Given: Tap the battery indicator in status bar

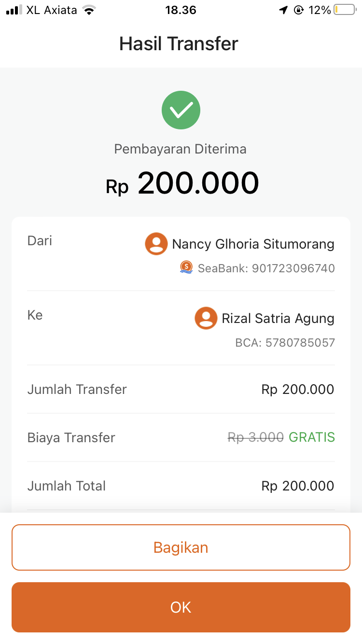Looking at the screenshot, I should point(344,10).
